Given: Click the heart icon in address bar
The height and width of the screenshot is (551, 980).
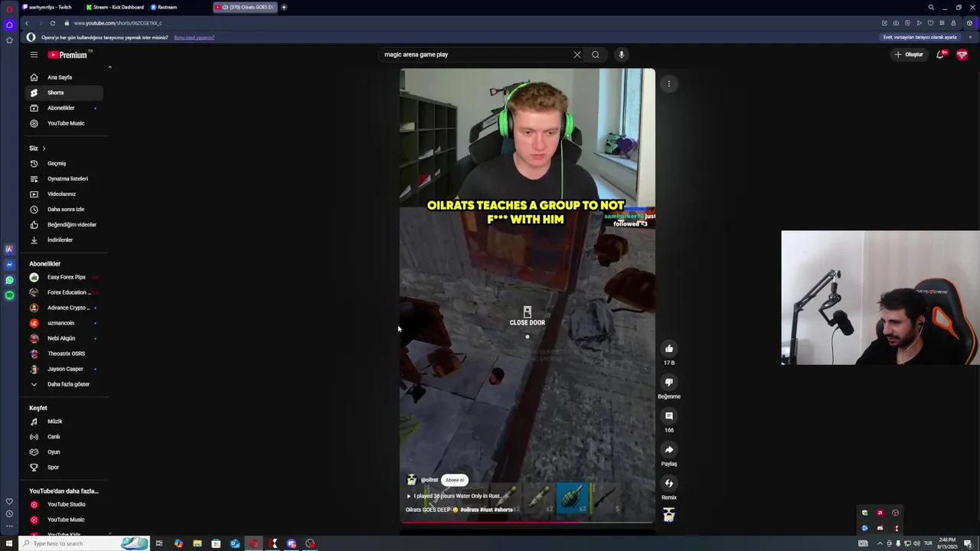Looking at the screenshot, I should pos(930,23).
